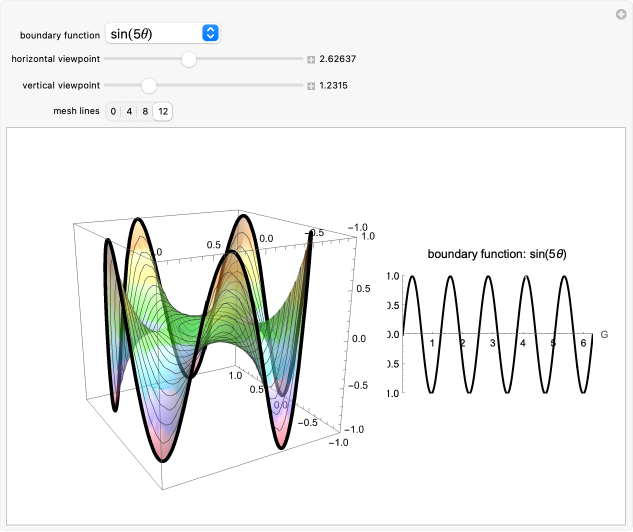This screenshot has width=633, height=532.
Task: Click the plus icon in top-right corner
Action: [621, 14]
